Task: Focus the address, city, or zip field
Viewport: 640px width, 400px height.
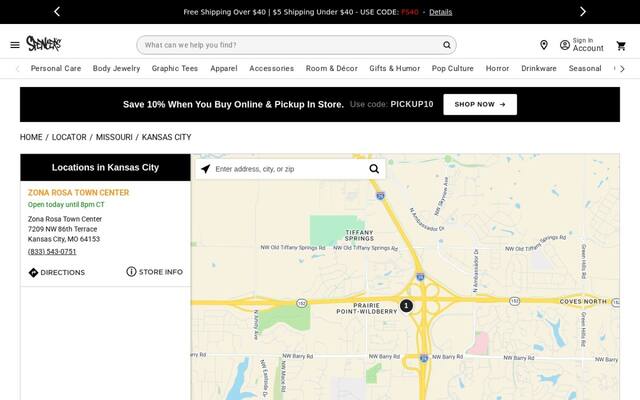Action: pyautogui.click(x=290, y=169)
